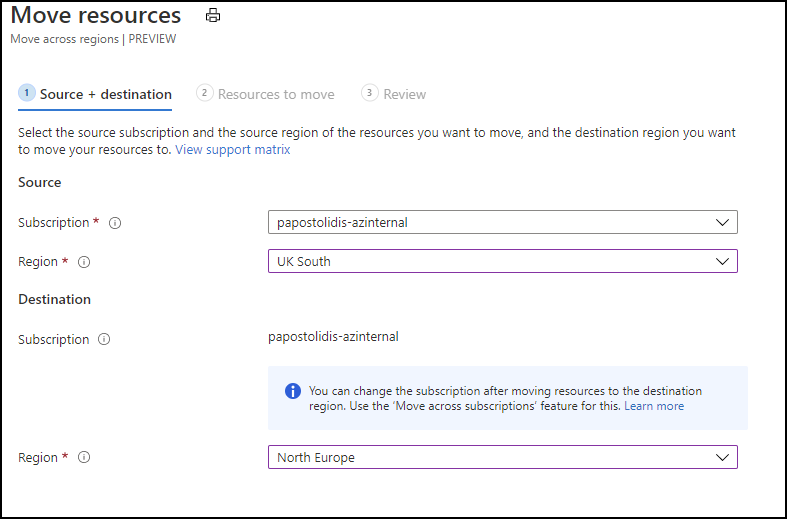Click the Move resources page title

pyautogui.click(x=96, y=16)
